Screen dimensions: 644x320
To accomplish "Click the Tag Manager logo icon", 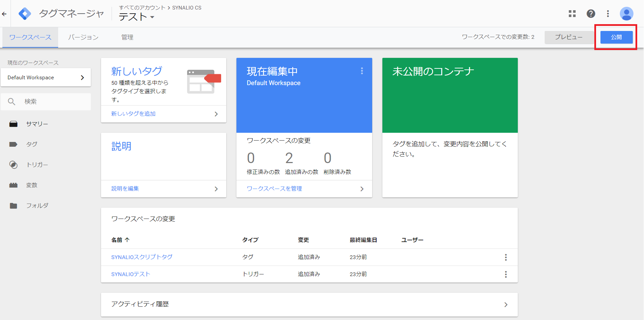I will coord(25,14).
